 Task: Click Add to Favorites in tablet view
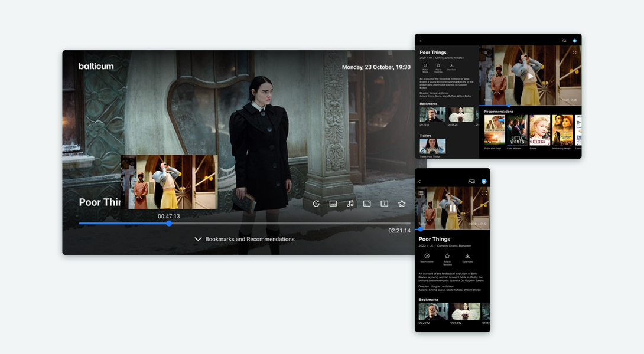(438, 68)
